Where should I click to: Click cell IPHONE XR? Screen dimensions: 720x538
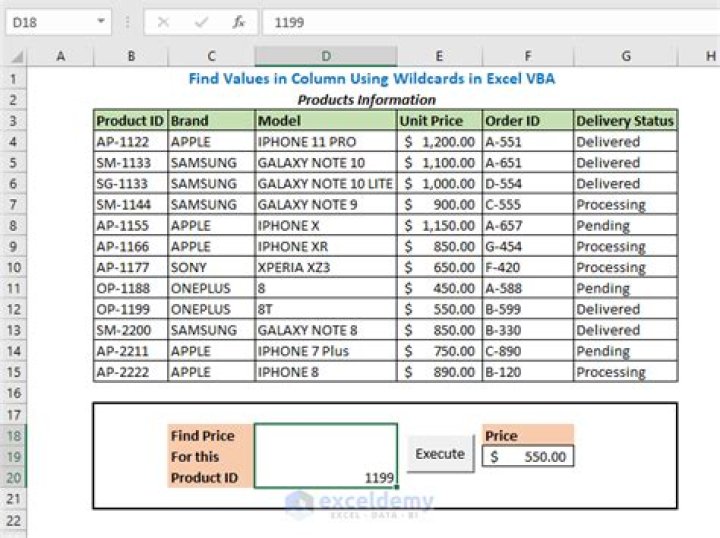pos(326,247)
